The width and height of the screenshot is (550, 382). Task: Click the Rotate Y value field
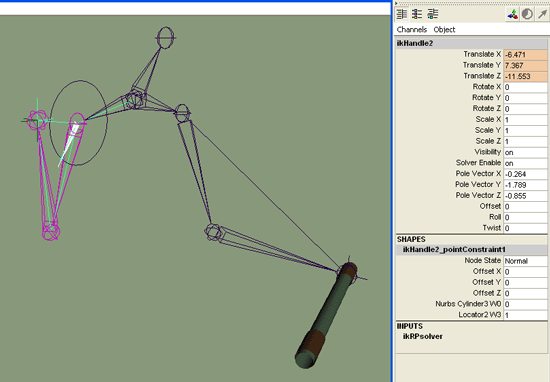click(525, 98)
